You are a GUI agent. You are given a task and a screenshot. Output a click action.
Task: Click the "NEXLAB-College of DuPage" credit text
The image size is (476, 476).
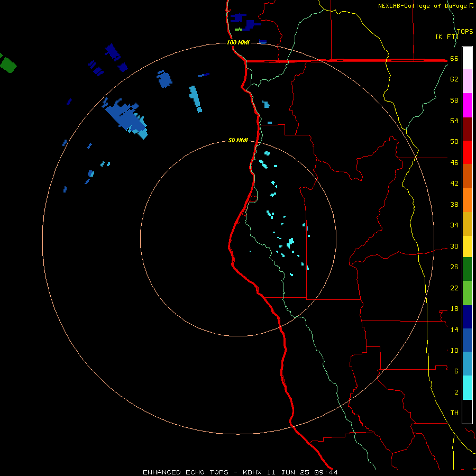[423, 6]
